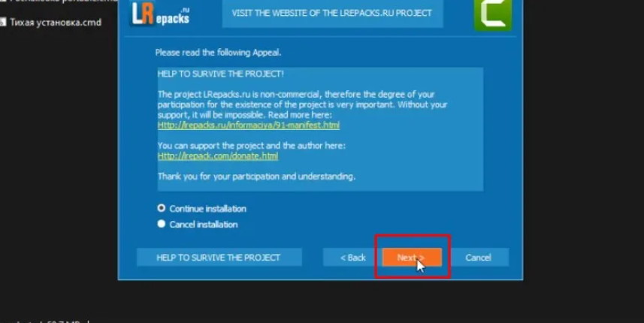Select the Cancel installation radio button
Image resolution: width=644 pixels, height=323 pixels.
point(162,224)
